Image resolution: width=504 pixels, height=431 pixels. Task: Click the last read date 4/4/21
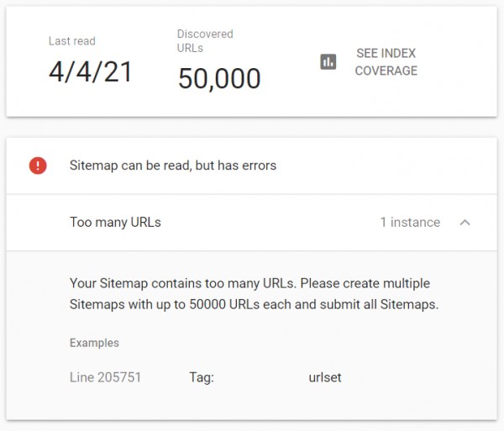point(91,72)
